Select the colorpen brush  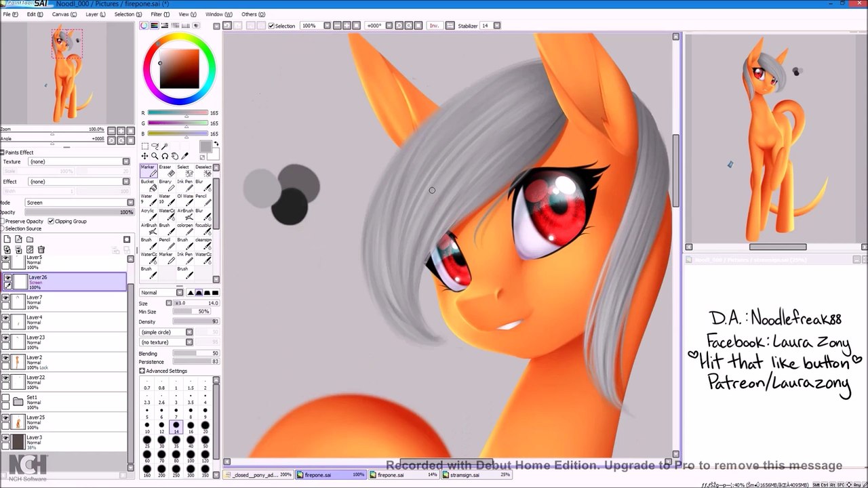pyautogui.click(x=184, y=229)
